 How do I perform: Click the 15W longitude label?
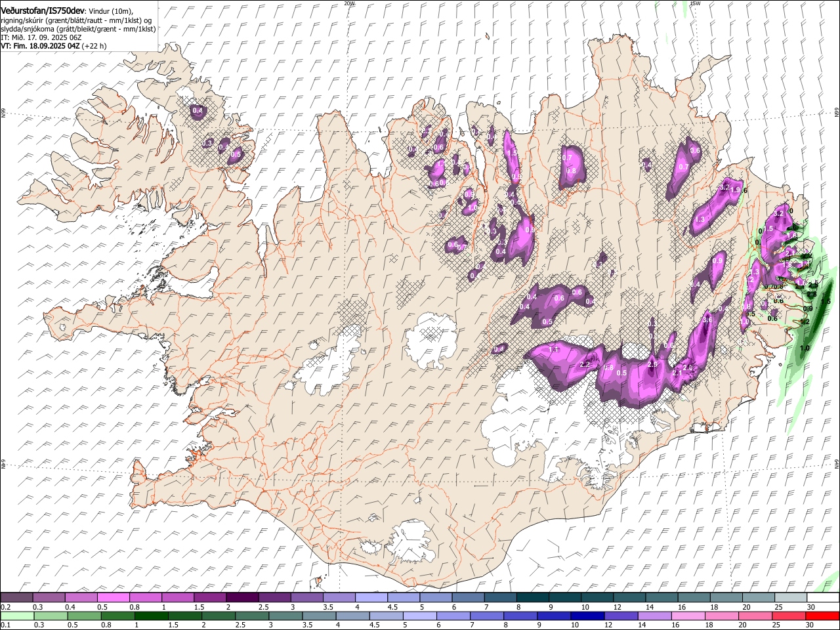[x=695, y=3]
